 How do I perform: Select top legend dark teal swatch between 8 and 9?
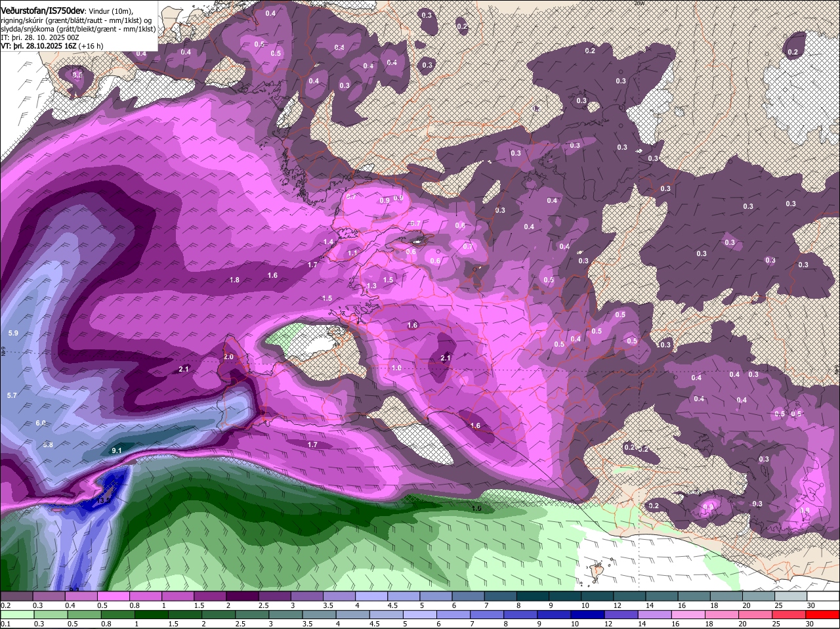click(x=533, y=596)
